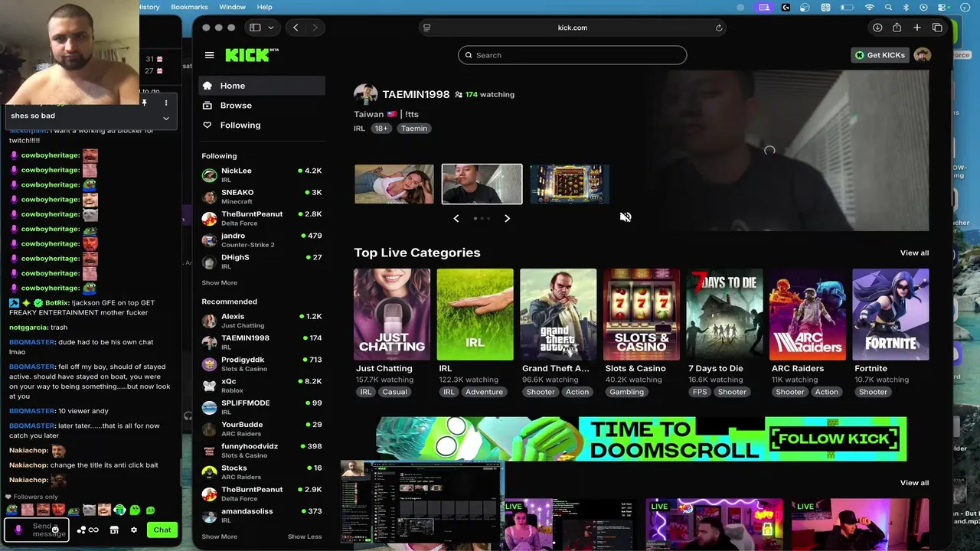
Task: Open the Kick hamburger menu
Action: click(x=209, y=55)
